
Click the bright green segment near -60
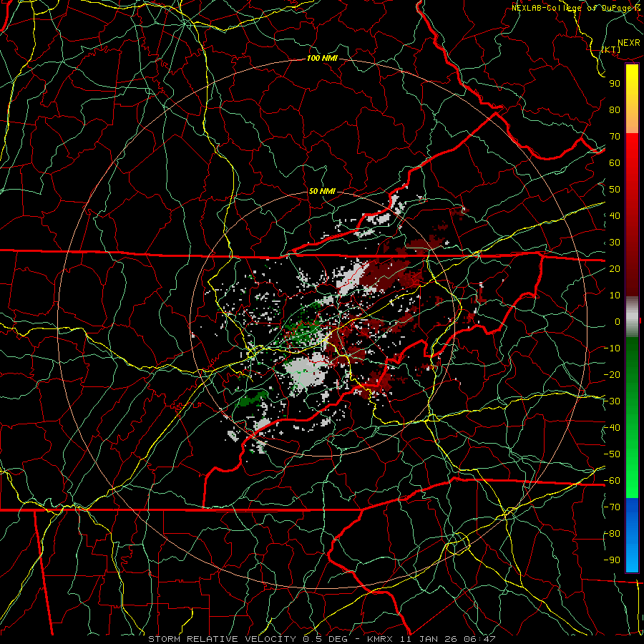point(632,481)
